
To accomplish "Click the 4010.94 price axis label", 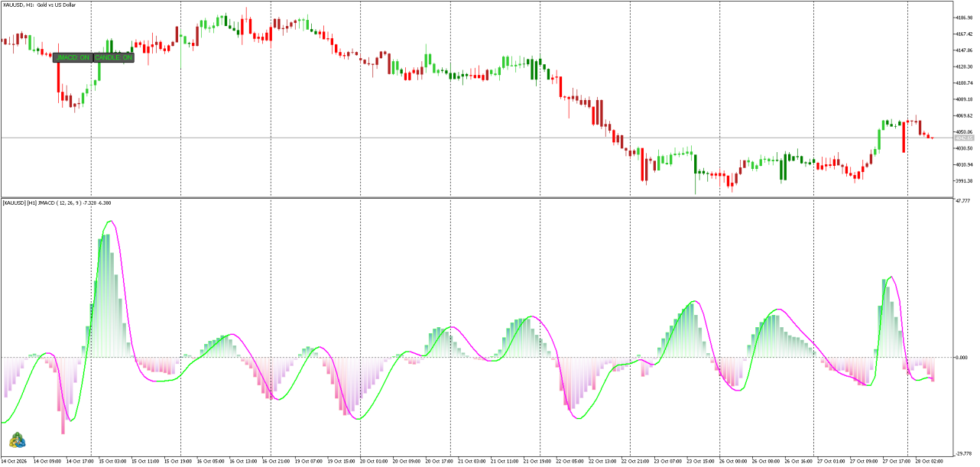I will (x=963, y=165).
